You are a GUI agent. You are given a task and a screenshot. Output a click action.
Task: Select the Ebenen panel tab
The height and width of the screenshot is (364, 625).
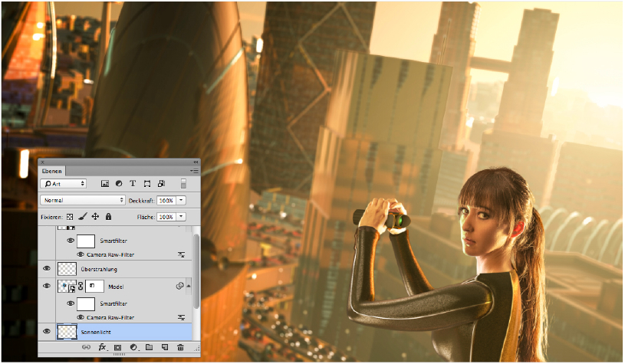52,171
